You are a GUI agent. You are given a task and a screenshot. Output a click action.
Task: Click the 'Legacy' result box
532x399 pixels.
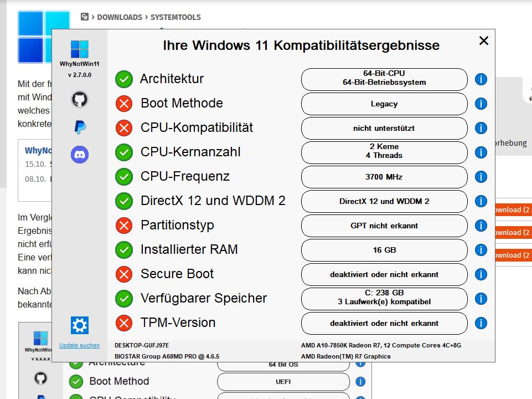(384, 104)
